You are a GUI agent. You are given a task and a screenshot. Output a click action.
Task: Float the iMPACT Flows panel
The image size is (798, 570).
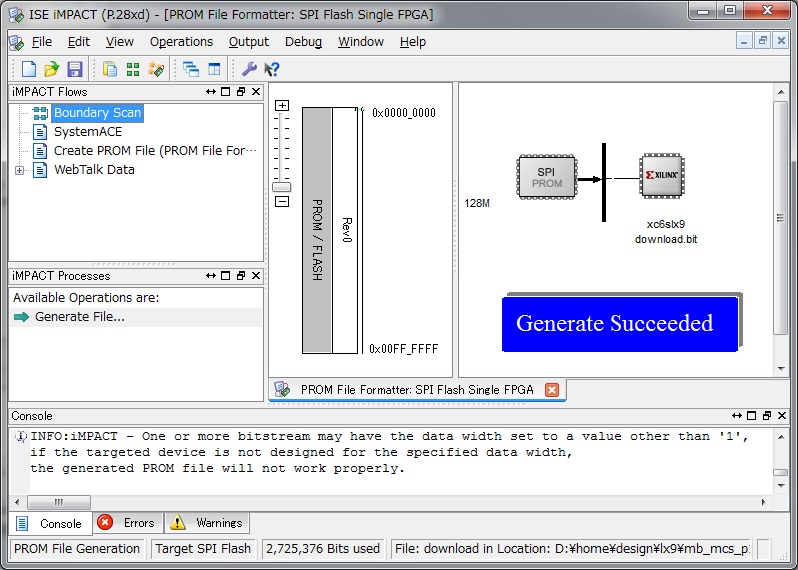[x=241, y=92]
